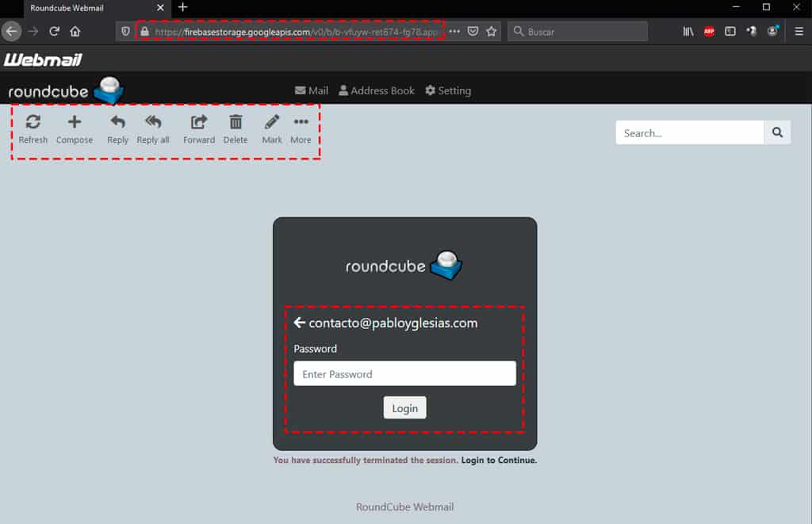Click the Webmail logo
The height and width of the screenshot is (524, 812).
pos(43,60)
